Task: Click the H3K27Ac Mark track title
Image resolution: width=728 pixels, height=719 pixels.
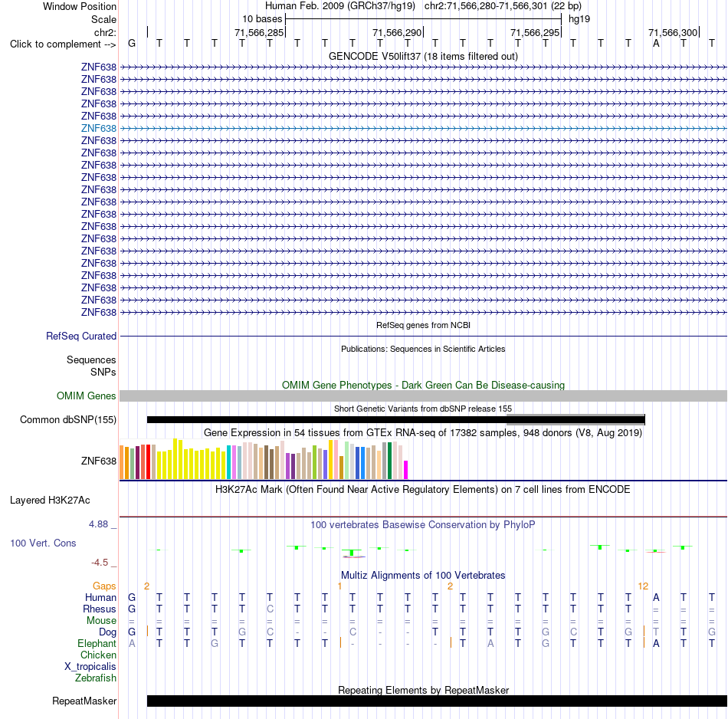Action: pyautogui.click(x=422, y=489)
